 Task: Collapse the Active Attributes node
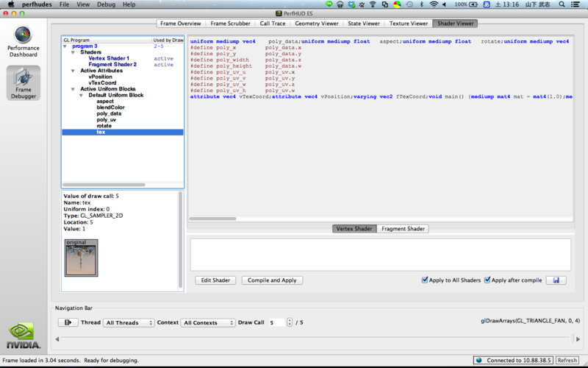point(73,71)
